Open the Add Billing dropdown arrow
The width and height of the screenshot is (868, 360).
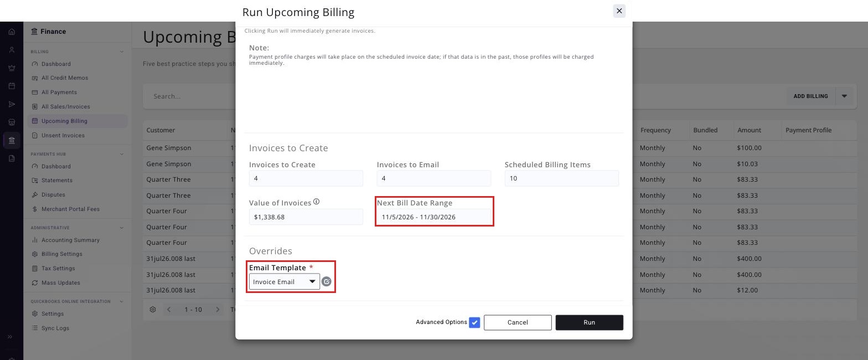pos(844,96)
